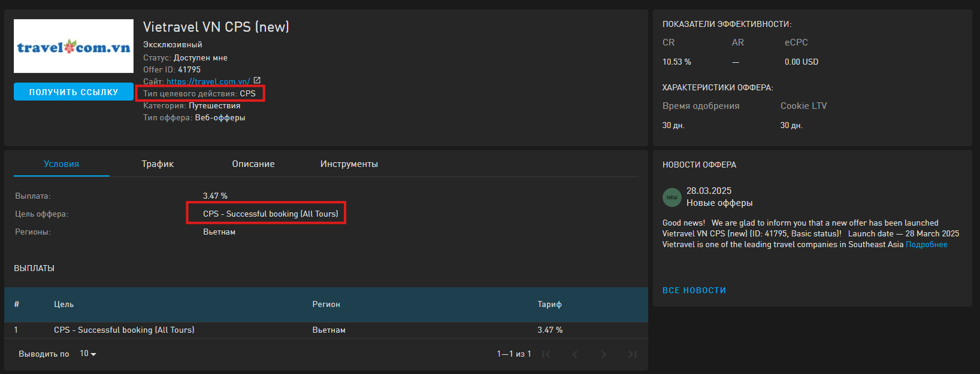Click Тип оффера: Веб-офферы text

pyautogui.click(x=194, y=117)
